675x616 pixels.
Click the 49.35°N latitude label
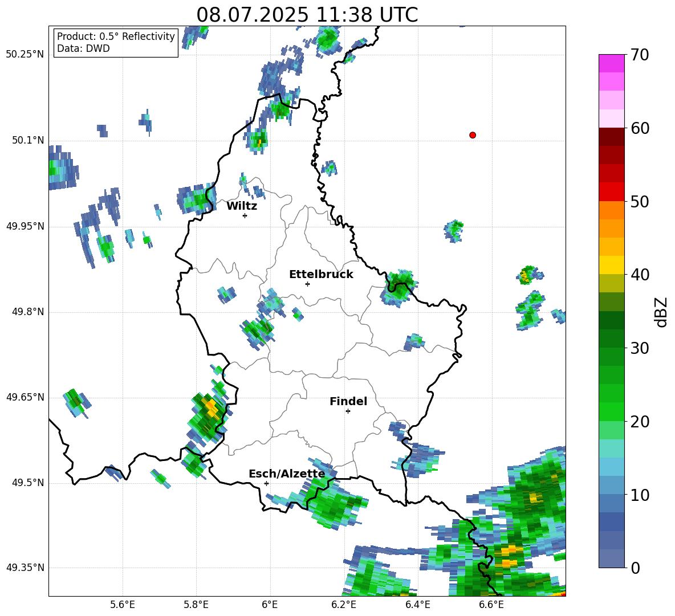click(25, 568)
